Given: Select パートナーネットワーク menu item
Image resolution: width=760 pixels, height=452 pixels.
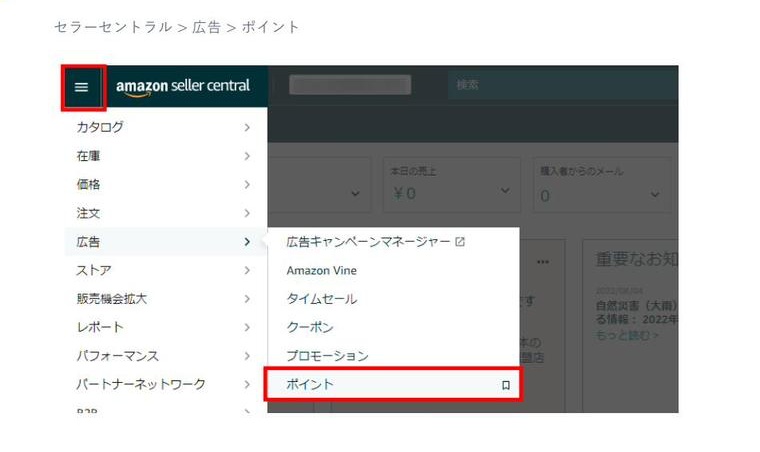Looking at the screenshot, I should click(x=166, y=385).
